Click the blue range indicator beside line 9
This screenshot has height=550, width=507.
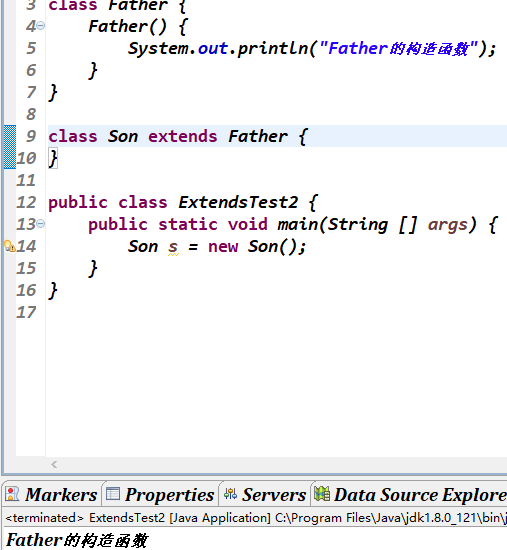point(10,147)
